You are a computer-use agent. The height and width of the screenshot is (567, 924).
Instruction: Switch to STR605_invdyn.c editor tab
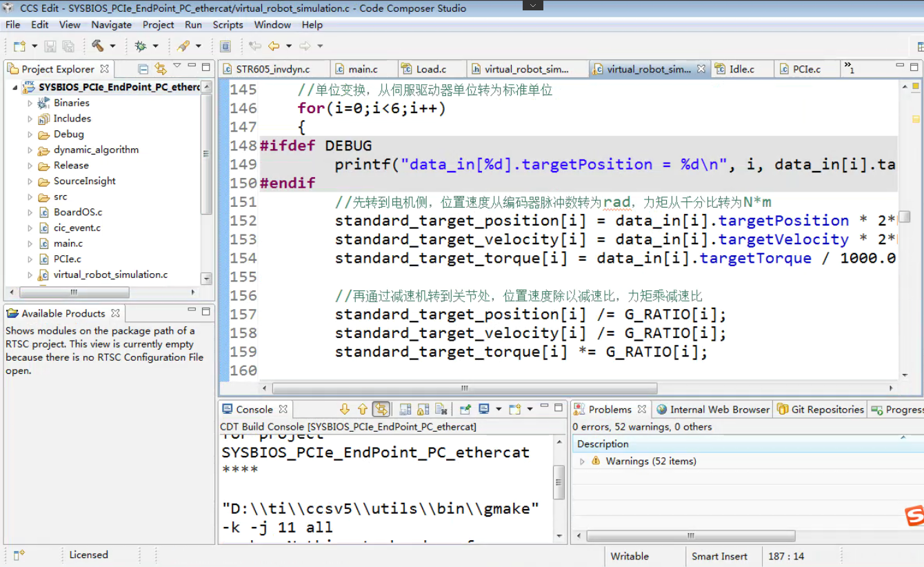pos(273,69)
